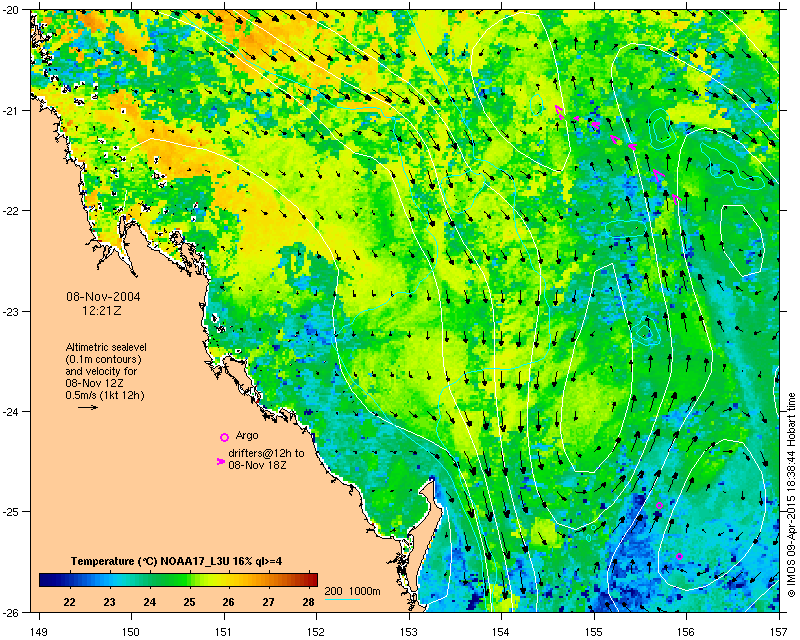Click the magenta drifters legend arrow symbol
800x640 pixels.
(220, 461)
